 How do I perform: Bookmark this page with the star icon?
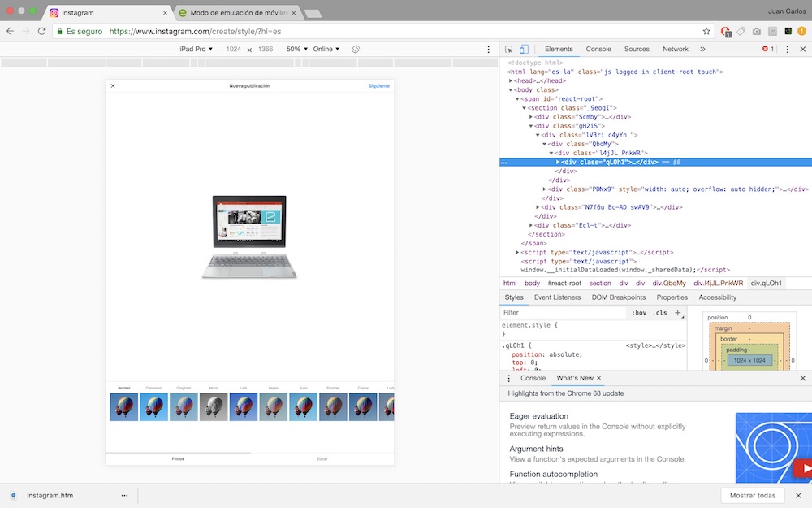706,31
